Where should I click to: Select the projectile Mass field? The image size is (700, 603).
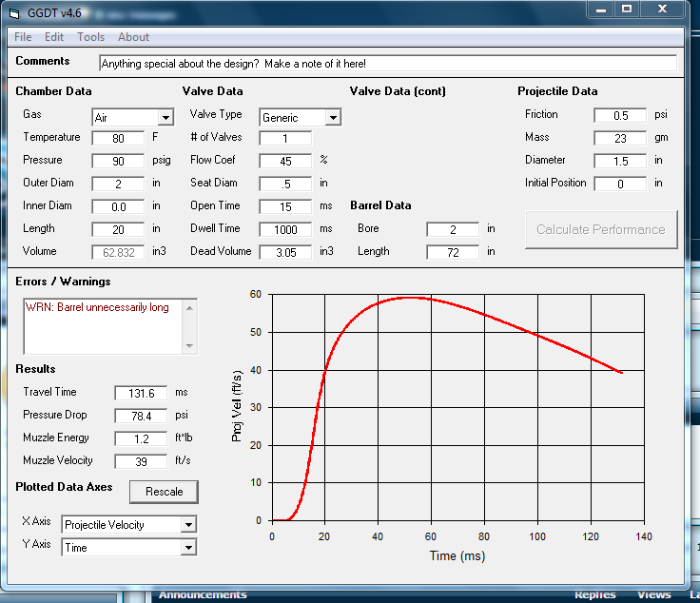pyautogui.click(x=620, y=138)
